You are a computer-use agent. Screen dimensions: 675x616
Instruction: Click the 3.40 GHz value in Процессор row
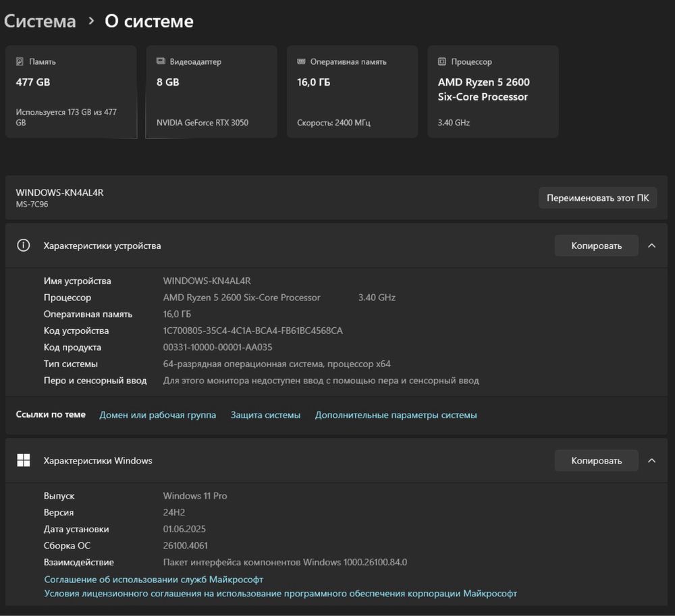coord(377,298)
